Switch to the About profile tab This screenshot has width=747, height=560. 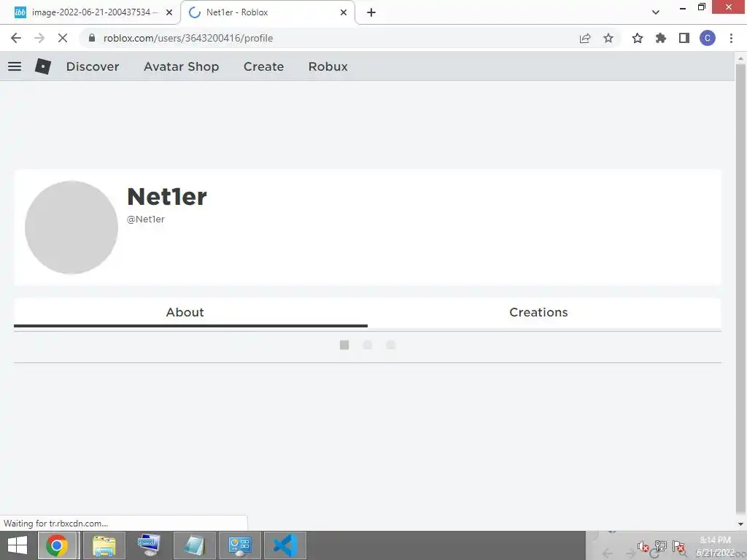tap(190, 312)
